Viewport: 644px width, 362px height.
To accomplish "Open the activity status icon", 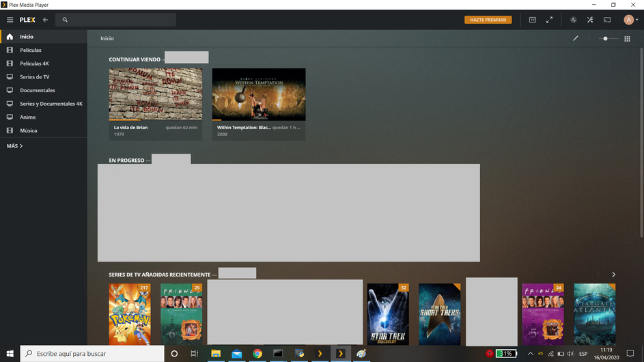I will 574,20.
